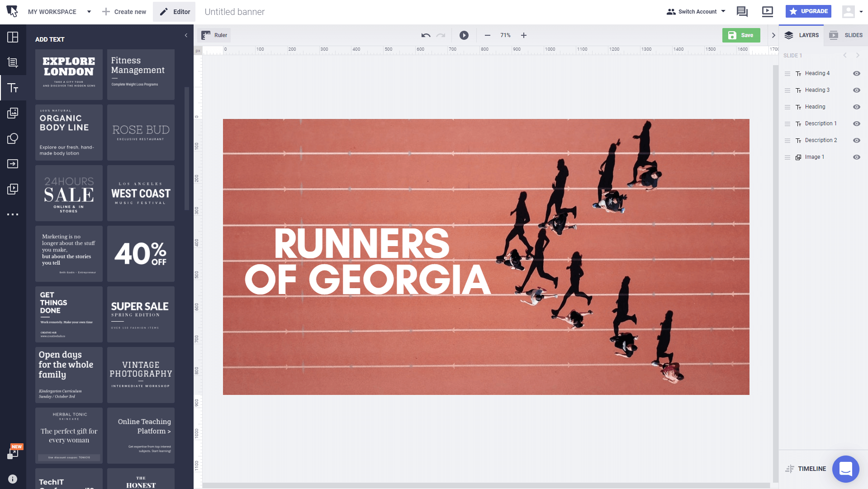Hide the Heading layer

(x=857, y=107)
